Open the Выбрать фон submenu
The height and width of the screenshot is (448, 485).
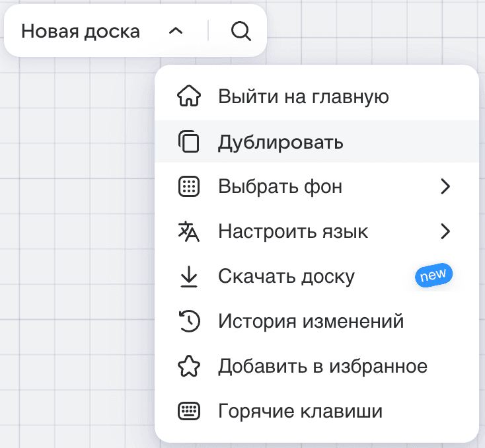pos(317,186)
